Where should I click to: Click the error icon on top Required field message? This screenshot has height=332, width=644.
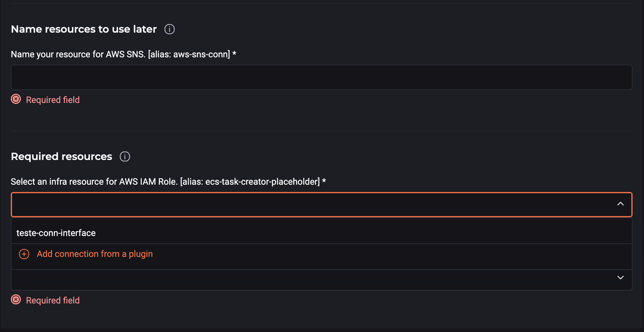[16, 99]
